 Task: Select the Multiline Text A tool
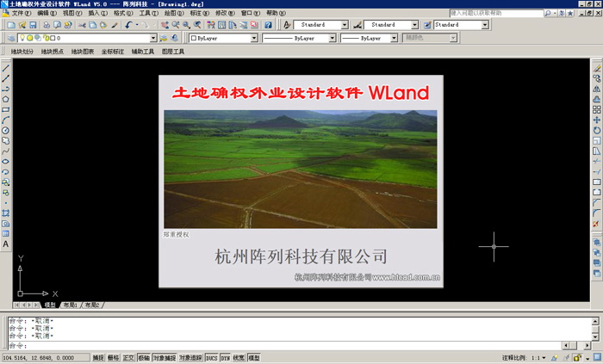[6, 244]
